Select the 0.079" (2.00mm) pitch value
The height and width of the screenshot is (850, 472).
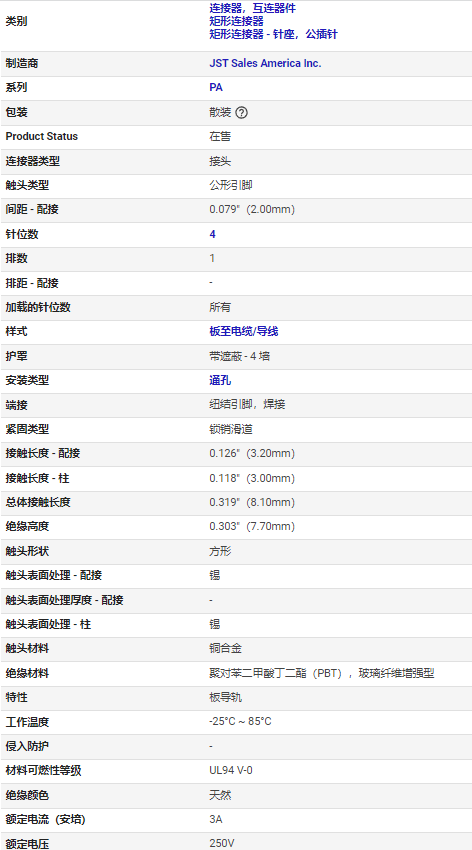tap(252, 210)
